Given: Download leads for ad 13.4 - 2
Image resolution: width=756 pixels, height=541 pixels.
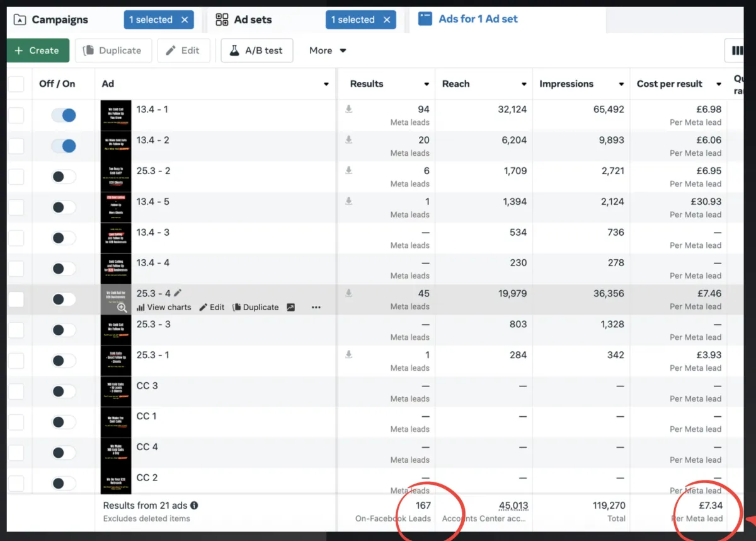Looking at the screenshot, I should click(348, 140).
